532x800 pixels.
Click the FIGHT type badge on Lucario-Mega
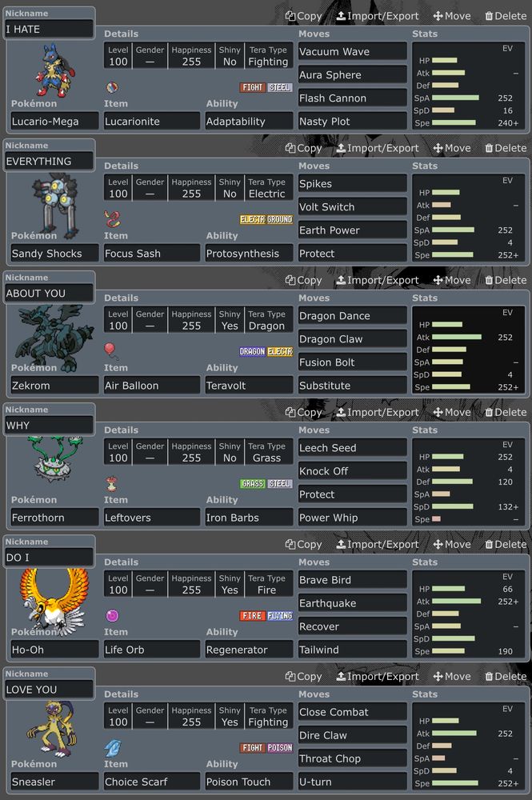[253, 87]
